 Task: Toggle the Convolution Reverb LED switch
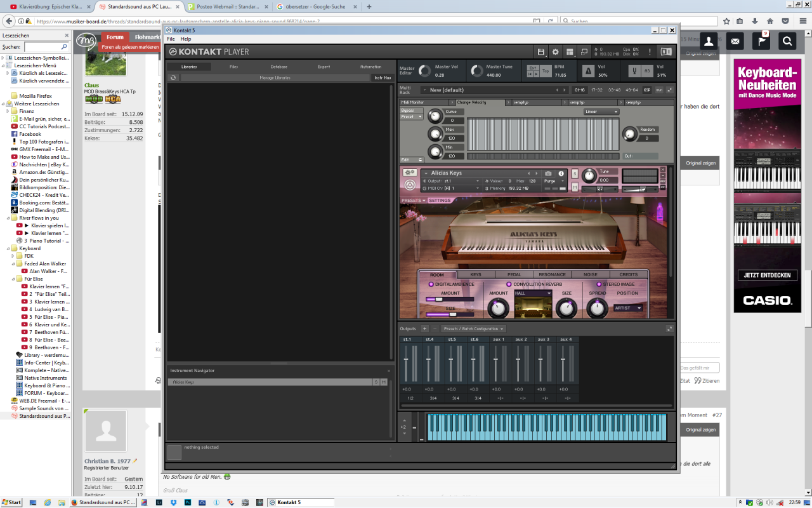(x=509, y=284)
